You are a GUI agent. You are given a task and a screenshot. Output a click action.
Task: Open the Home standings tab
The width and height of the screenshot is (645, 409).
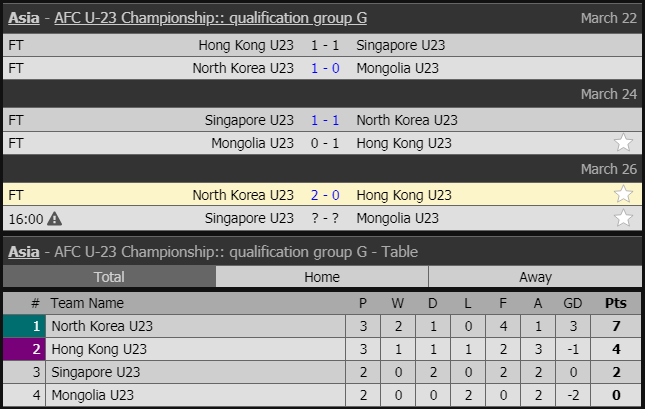click(x=322, y=278)
